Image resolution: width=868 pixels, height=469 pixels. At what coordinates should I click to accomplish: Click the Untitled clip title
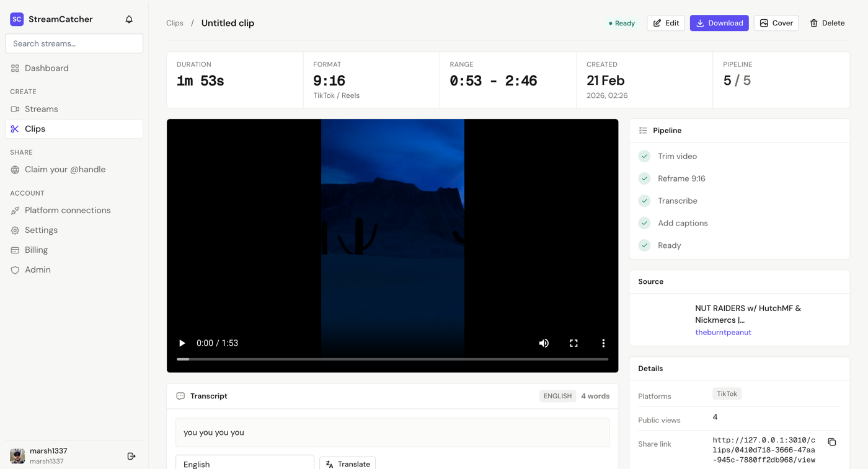click(x=228, y=23)
